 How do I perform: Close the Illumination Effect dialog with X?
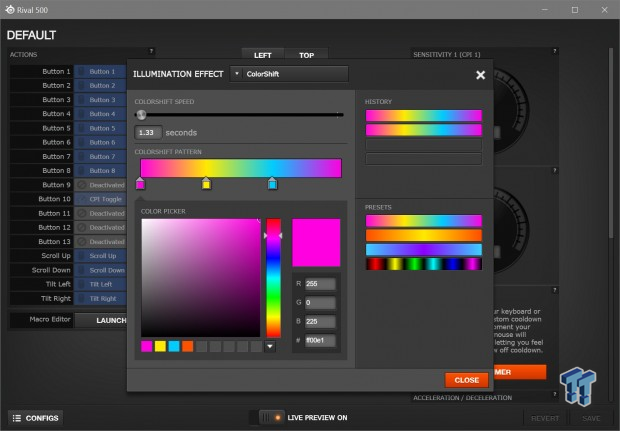(x=480, y=75)
